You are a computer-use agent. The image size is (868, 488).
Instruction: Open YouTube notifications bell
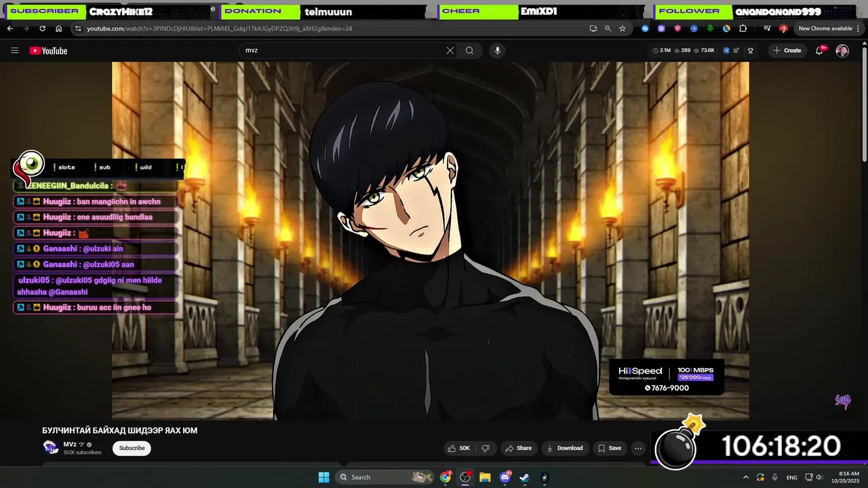819,50
